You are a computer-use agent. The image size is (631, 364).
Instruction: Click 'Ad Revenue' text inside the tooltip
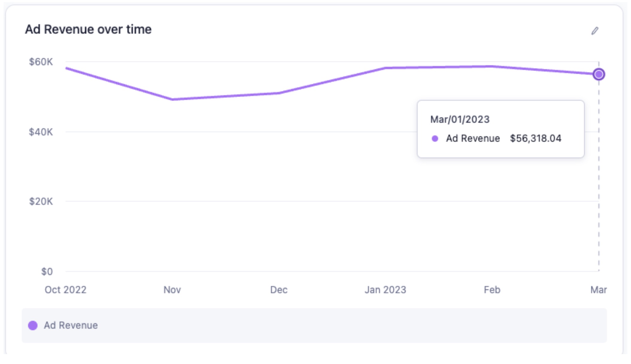coord(473,138)
